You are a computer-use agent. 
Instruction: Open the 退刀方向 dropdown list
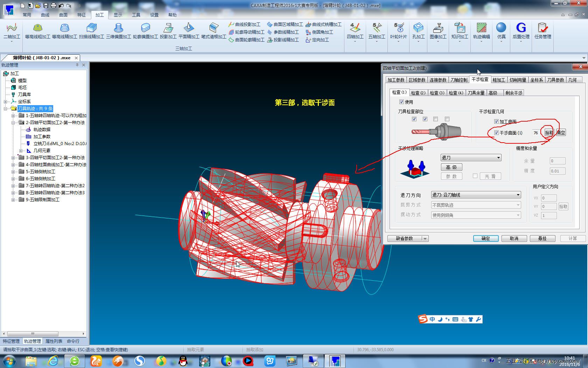click(x=476, y=195)
